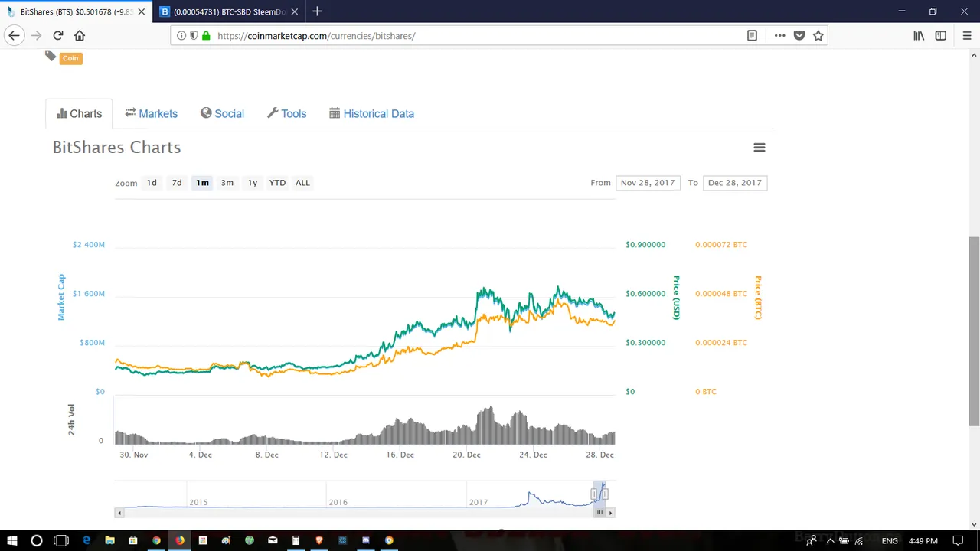Toggle the Market Cap axis label
980x551 pixels.
[x=61, y=297]
